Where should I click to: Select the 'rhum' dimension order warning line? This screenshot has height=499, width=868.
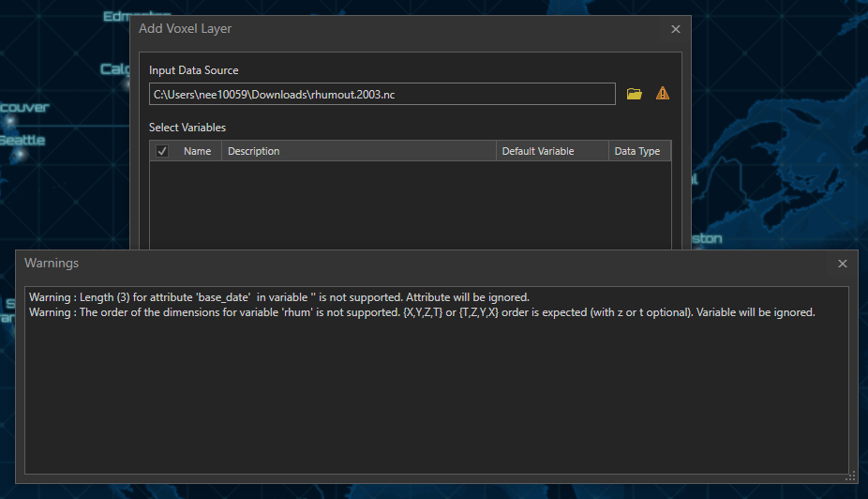[422, 312]
